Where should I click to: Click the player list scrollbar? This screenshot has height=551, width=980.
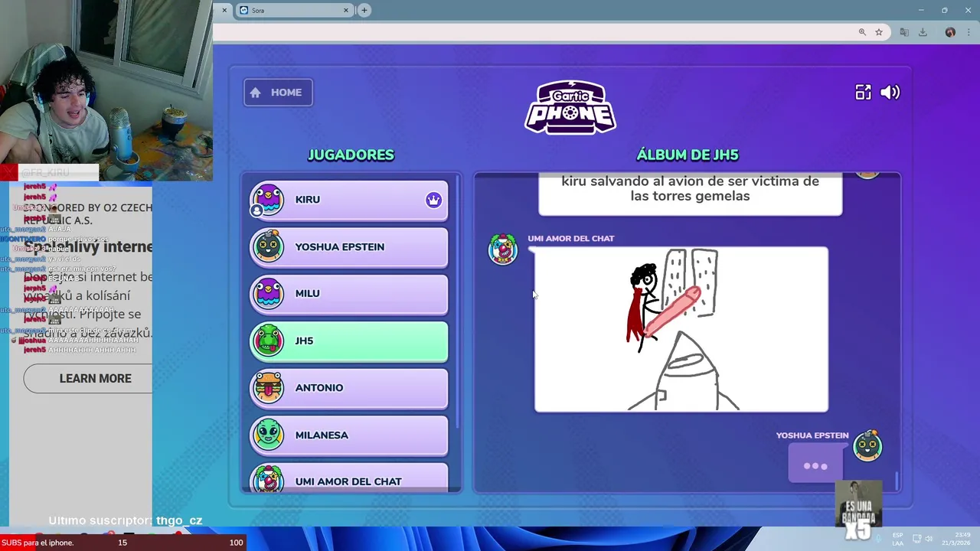[x=458, y=302]
